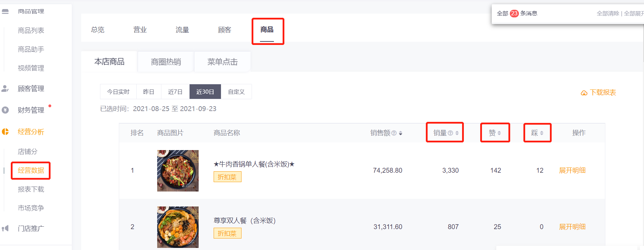Image resolution: width=644 pixels, height=250 pixels.
Task: Click the help icon next to 销量
Action: click(450, 133)
